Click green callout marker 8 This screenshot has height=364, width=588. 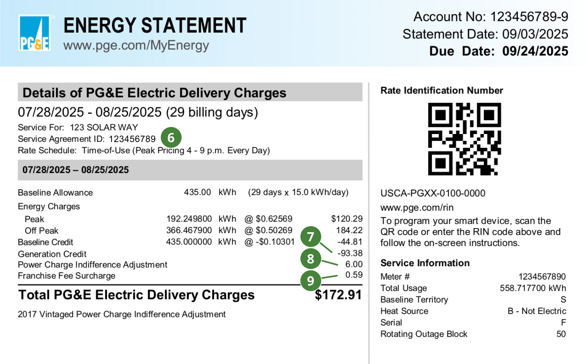coord(311,258)
